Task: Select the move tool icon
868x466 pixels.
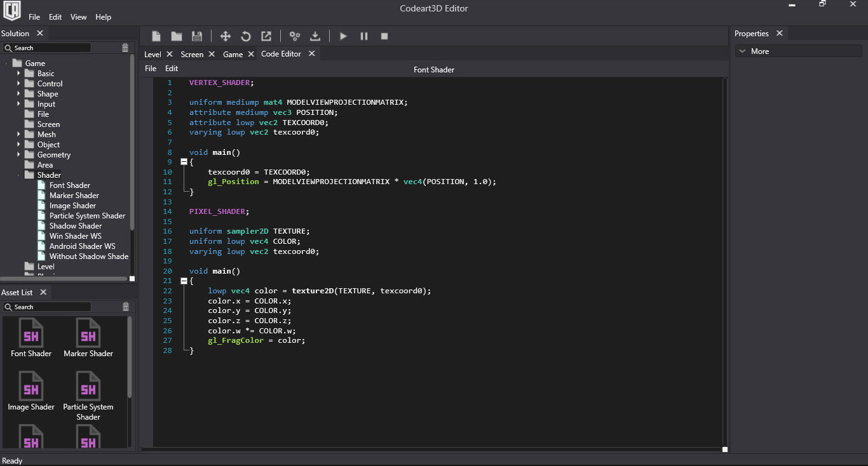Action: coord(226,36)
